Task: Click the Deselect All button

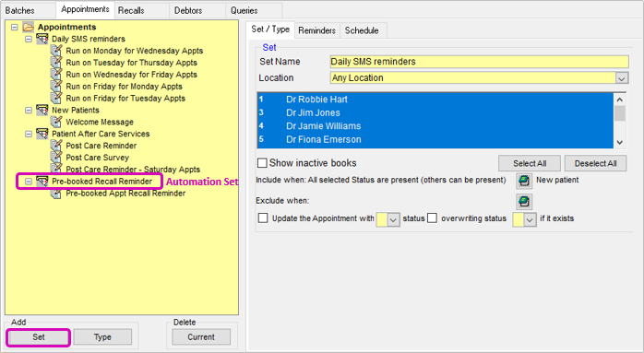Action: click(595, 163)
